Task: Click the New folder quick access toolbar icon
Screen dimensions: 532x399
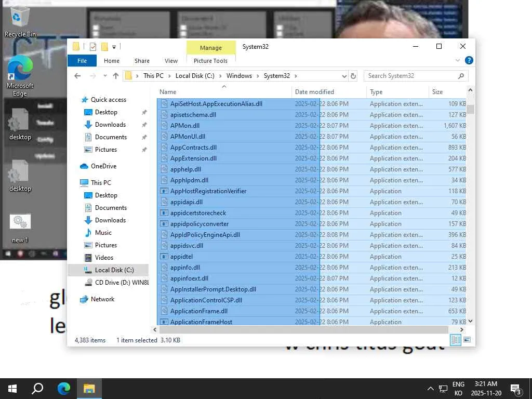Action: 104,47
